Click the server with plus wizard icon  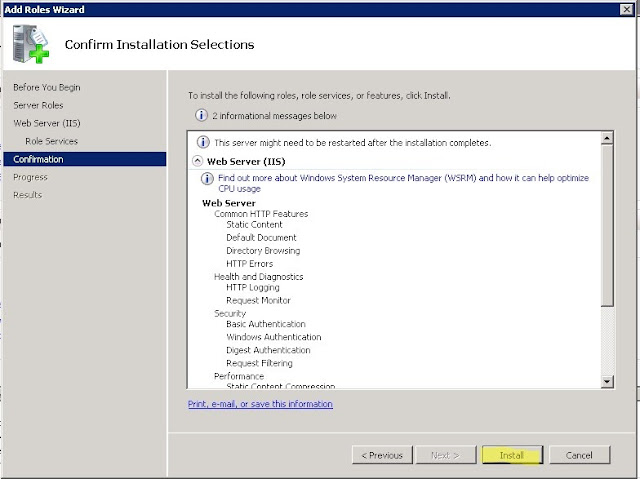[x=31, y=44]
